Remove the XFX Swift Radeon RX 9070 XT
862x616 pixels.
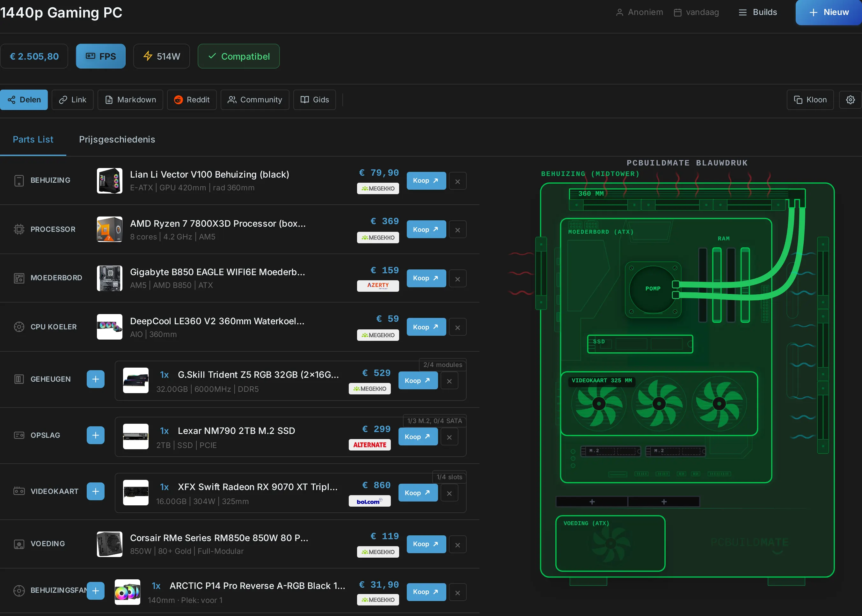pyautogui.click(x=449, y=493)
